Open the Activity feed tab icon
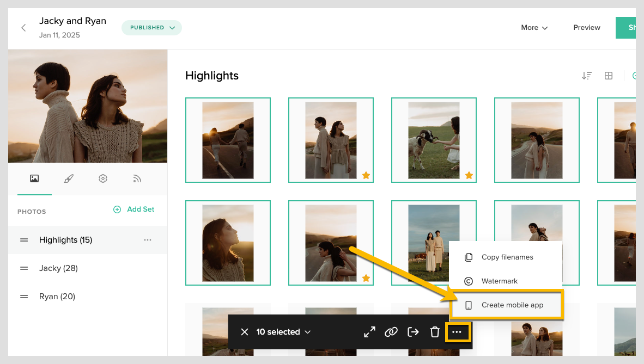Viewport: 644px width, 364px height. 137,178
